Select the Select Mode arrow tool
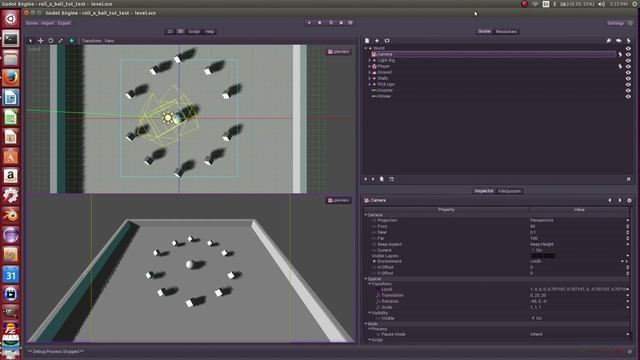The height and width of the screenshot is (360, 640). pos(30,41)
